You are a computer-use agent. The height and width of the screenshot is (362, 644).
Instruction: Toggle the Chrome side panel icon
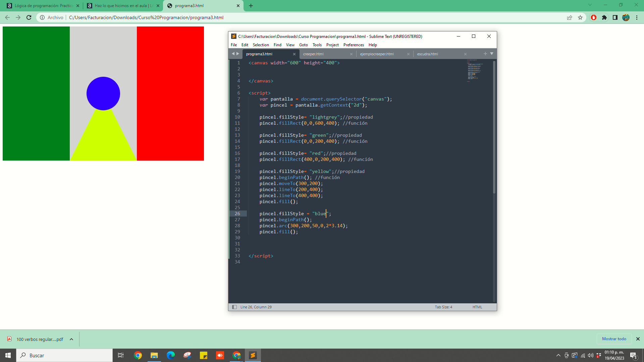615,17
